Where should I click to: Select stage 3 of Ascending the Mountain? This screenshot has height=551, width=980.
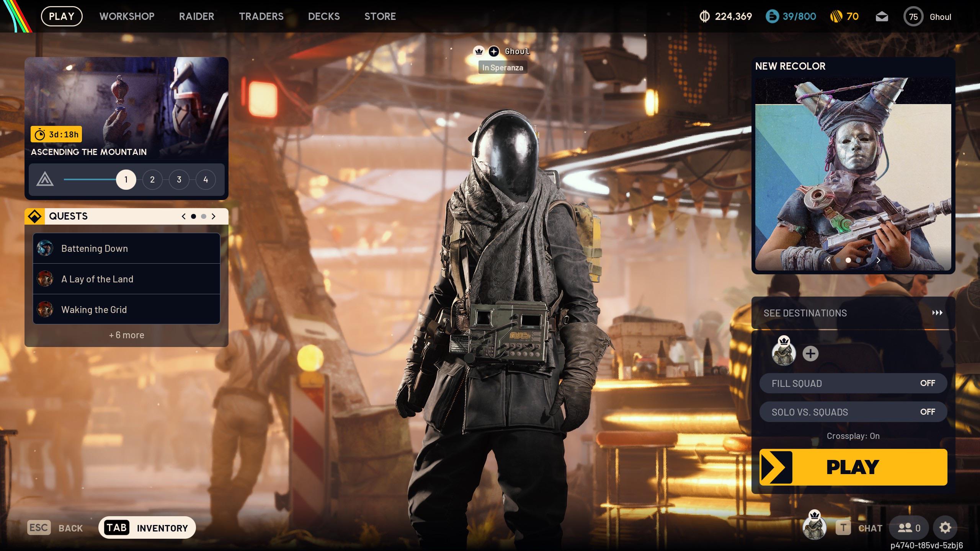(x=179, y=179)
